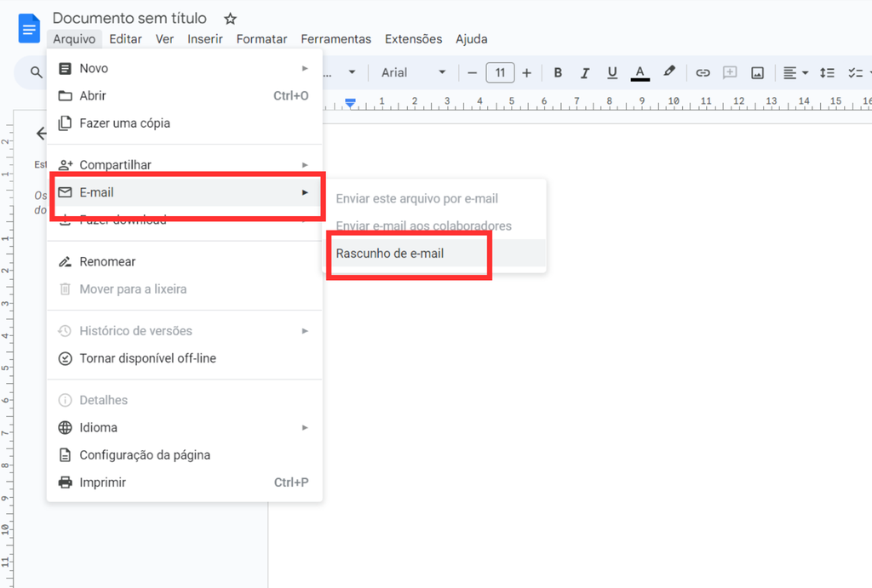Click the Idioma menu entry
The width and height of the screenshot is (872, 588).
[x=185, y=427]
